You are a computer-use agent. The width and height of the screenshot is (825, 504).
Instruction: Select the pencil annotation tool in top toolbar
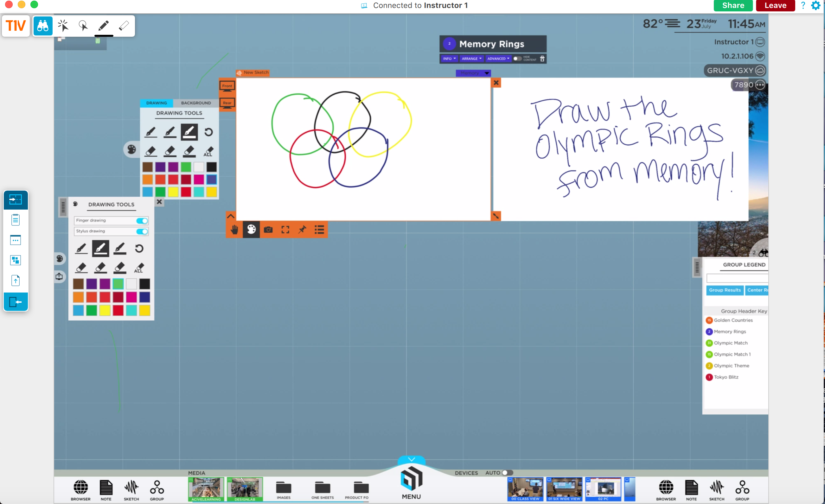(104, 26)
